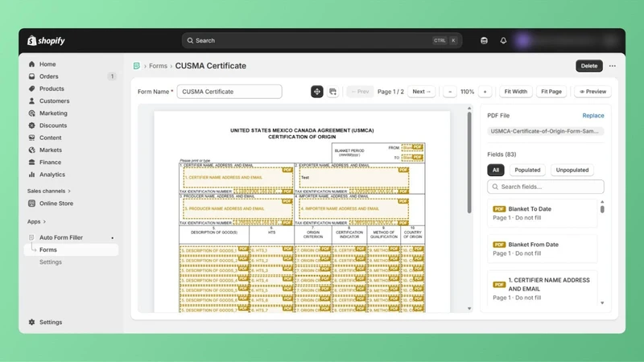Select the move/pan tool button
644x362 pixels.
click(317, 92)
